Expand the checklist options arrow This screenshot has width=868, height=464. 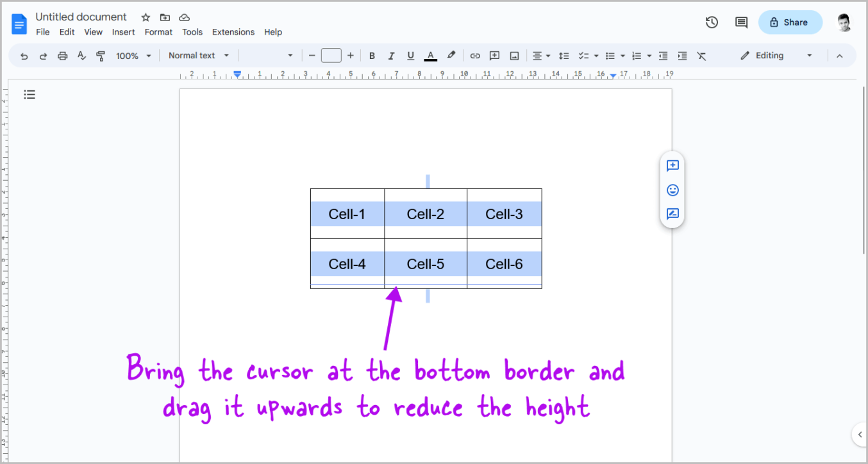coord(596,56)
